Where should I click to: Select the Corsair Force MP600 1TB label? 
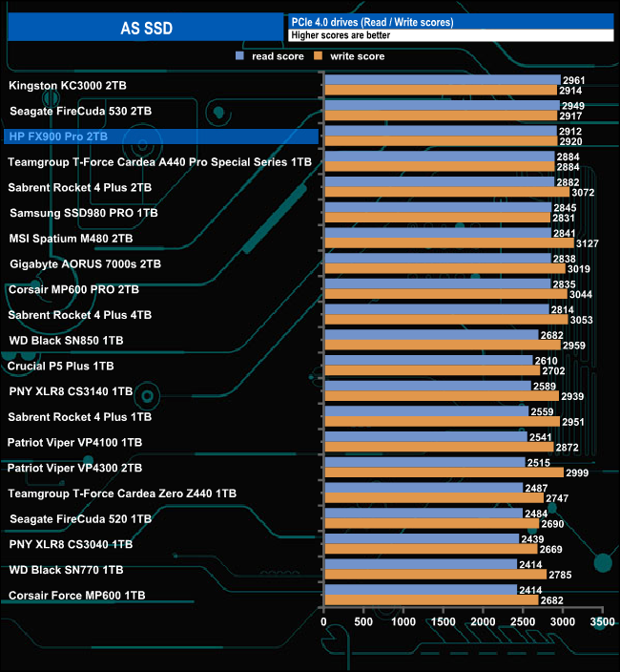pyautogui.click(x=77, y=596)
